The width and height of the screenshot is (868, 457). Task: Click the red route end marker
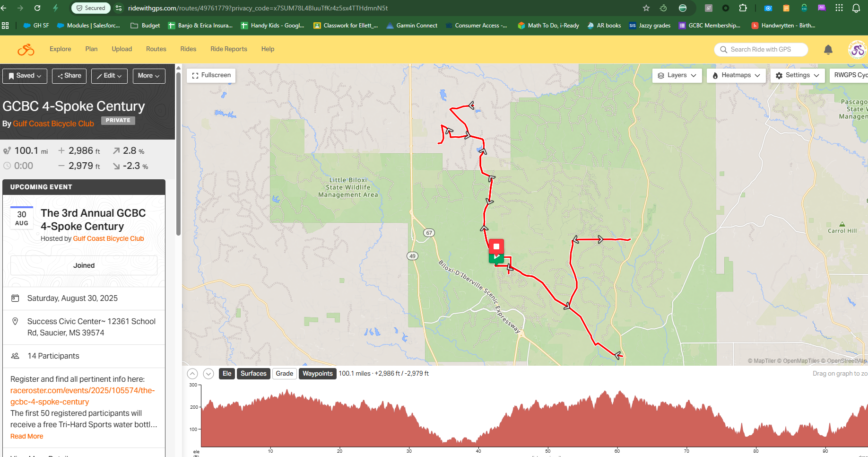click(x=496, y=246)
